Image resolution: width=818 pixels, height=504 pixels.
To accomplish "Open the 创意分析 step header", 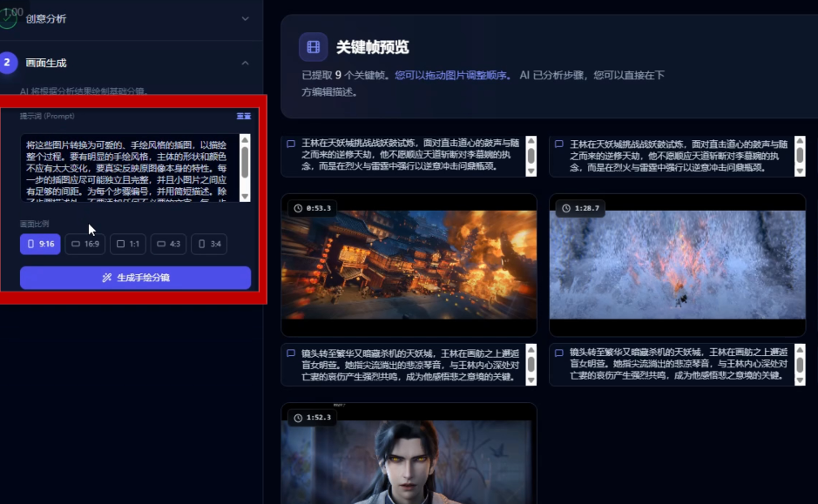I will pos(46,18).
